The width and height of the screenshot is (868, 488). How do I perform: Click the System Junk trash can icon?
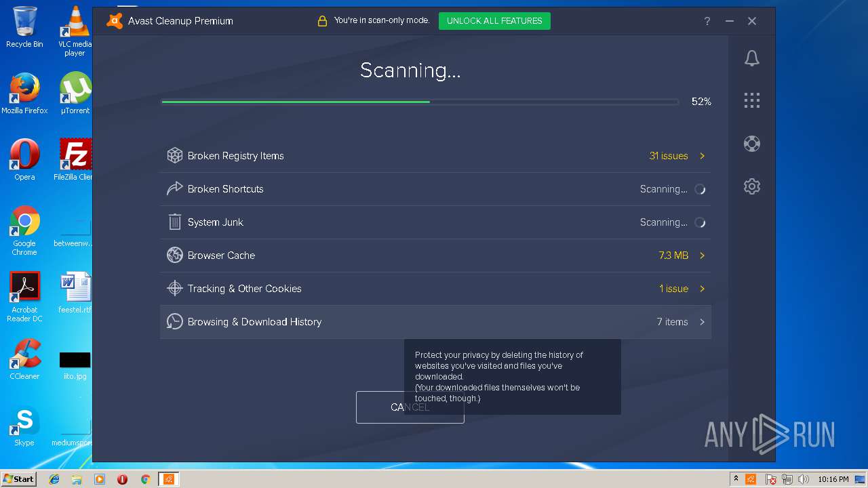click(175, 222)
